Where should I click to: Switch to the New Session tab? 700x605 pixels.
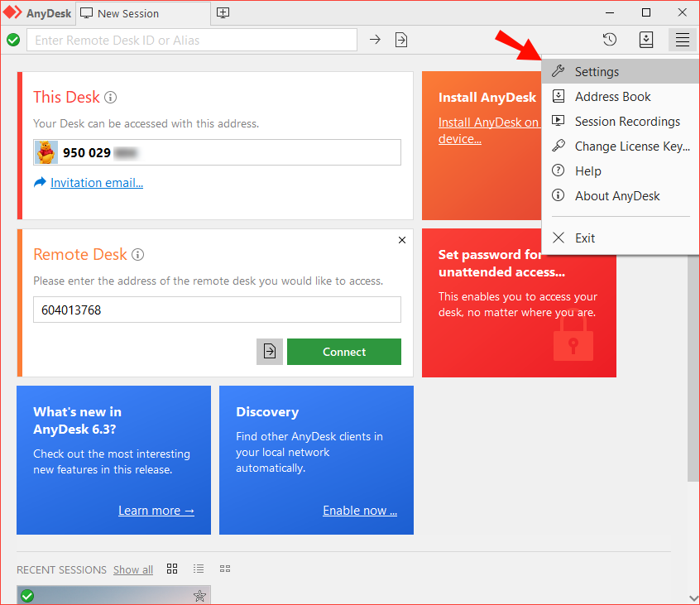tap(143, 13)
